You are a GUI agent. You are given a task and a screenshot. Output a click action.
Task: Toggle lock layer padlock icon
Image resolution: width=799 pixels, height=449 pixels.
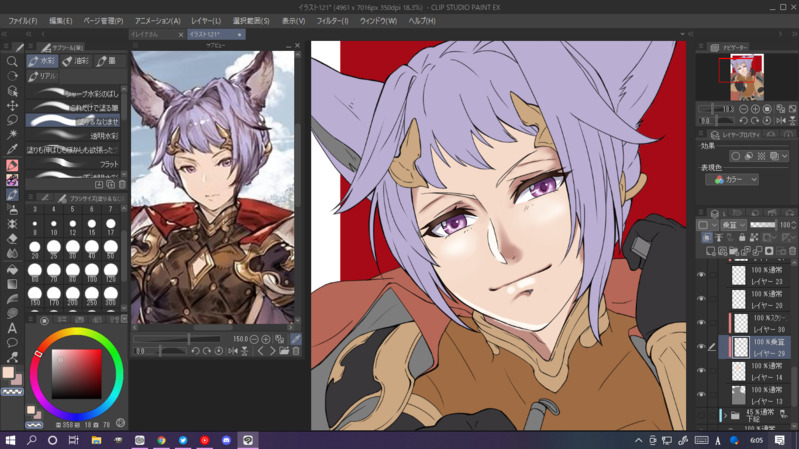pyautogui.click(x=742, y=238)
